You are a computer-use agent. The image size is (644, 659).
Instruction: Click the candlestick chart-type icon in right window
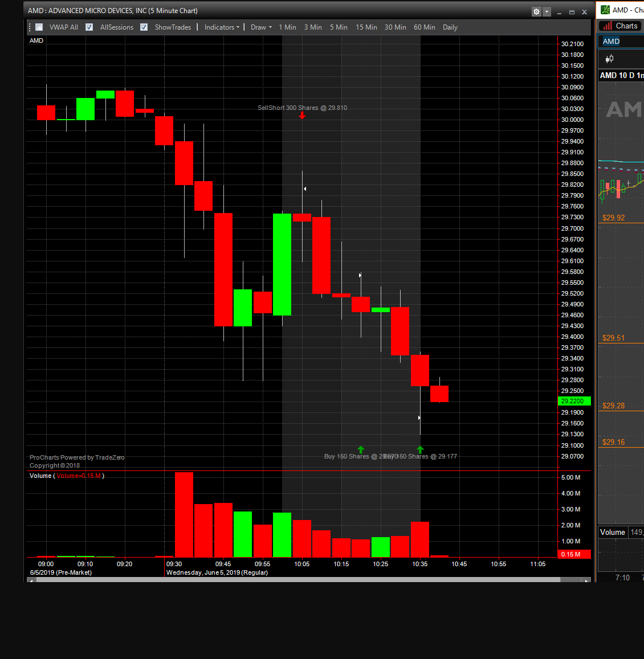(609, 59)
